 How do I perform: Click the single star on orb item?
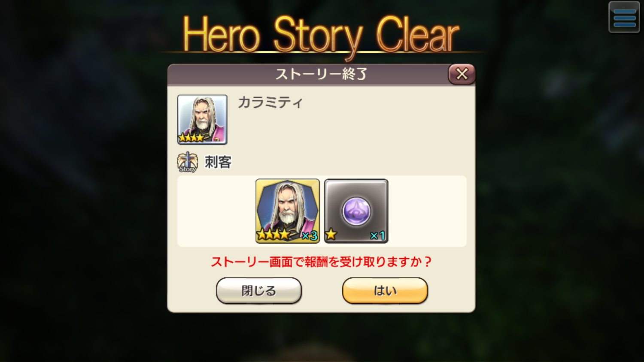(x=331, y=234)
